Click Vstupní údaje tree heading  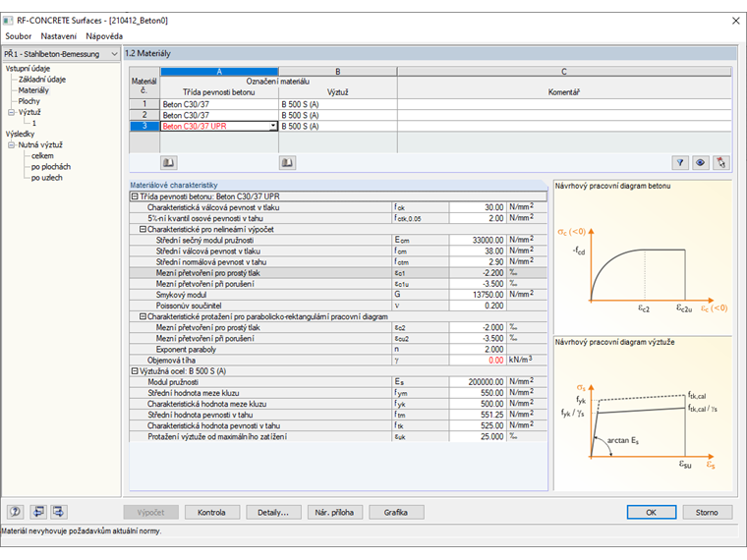[28, 69]
